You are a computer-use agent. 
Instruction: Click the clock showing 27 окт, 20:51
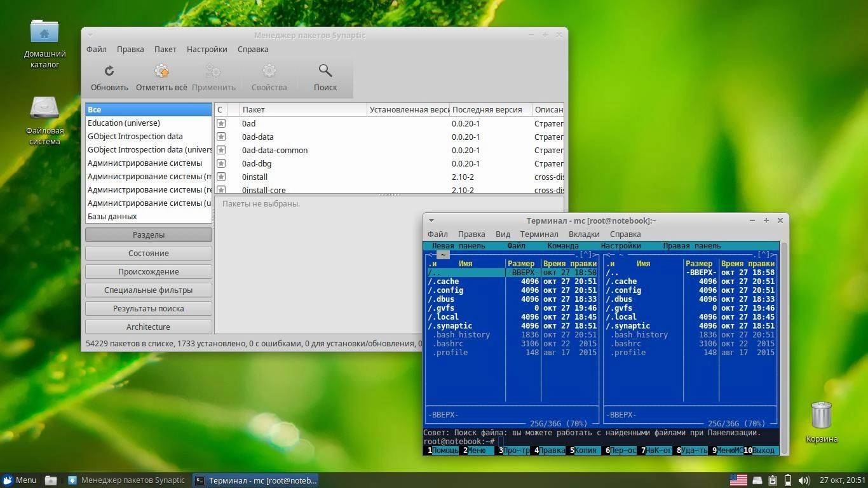(843, 480)
